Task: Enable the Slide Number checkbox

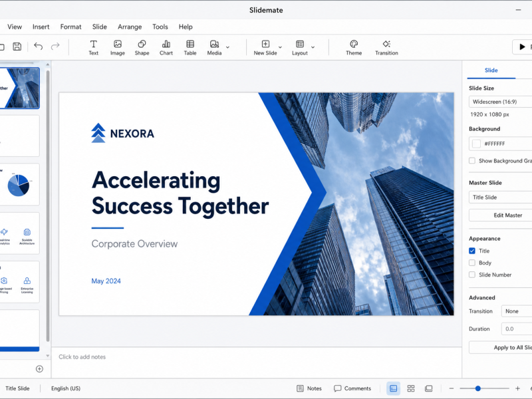Action: pos(472,275)
